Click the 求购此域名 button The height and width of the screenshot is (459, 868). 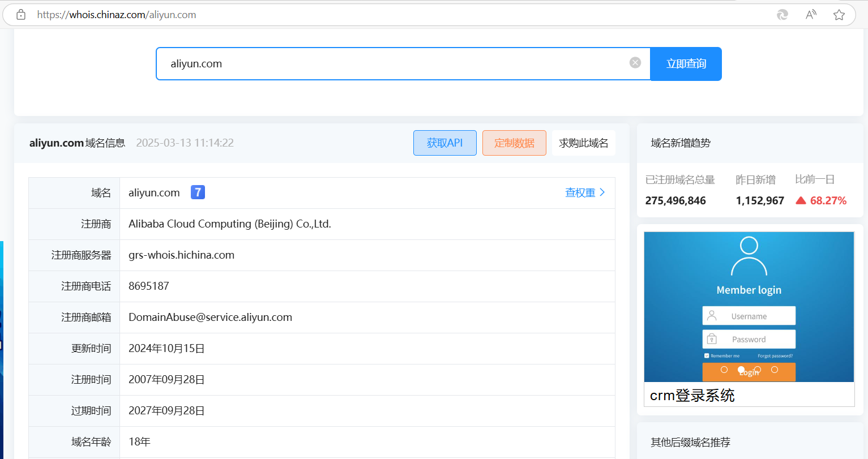point(584,143)
